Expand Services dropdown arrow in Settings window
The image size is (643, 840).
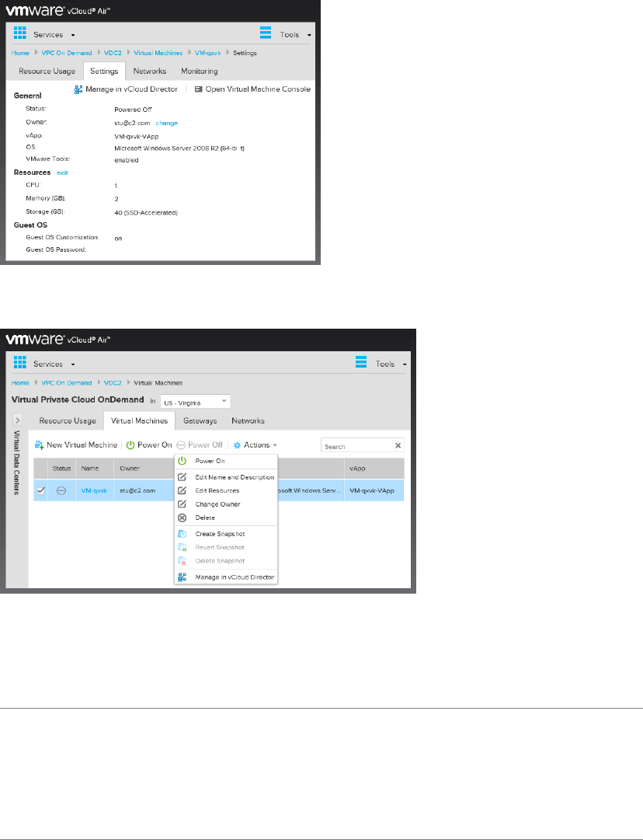pos(73,36)
